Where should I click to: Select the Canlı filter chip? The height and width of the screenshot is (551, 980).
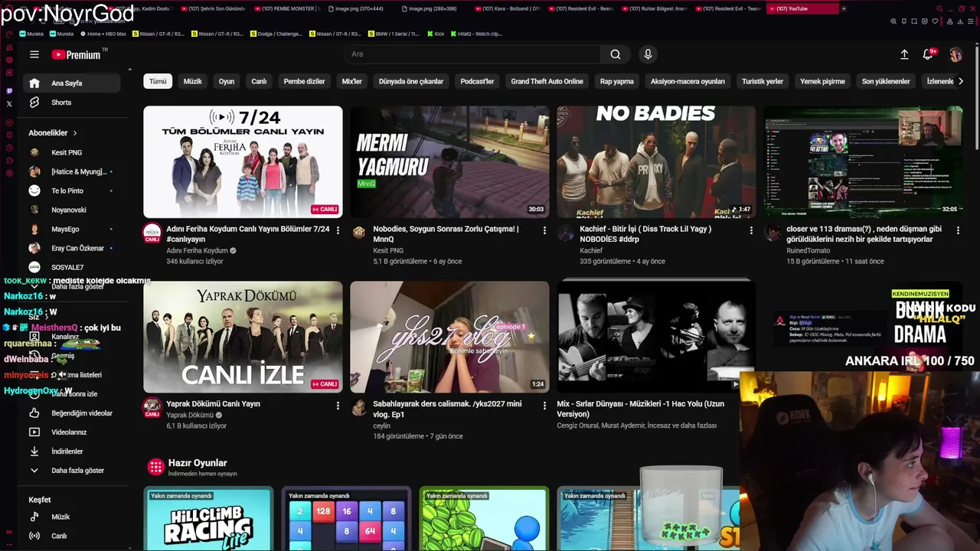(x=260, y=81)
